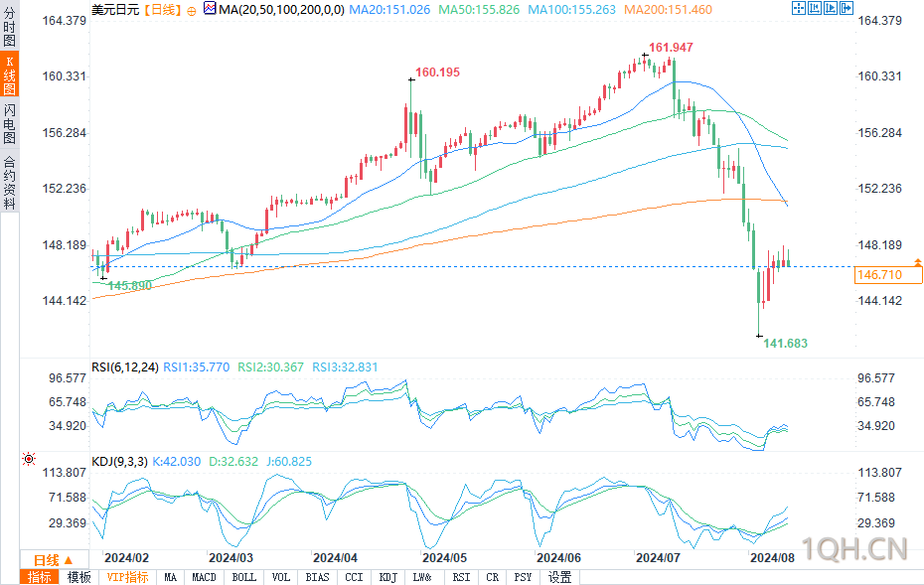Click the jump-to-start chart icon
The height and width of the screenshot is (585, 924).
tap(815, 8)
